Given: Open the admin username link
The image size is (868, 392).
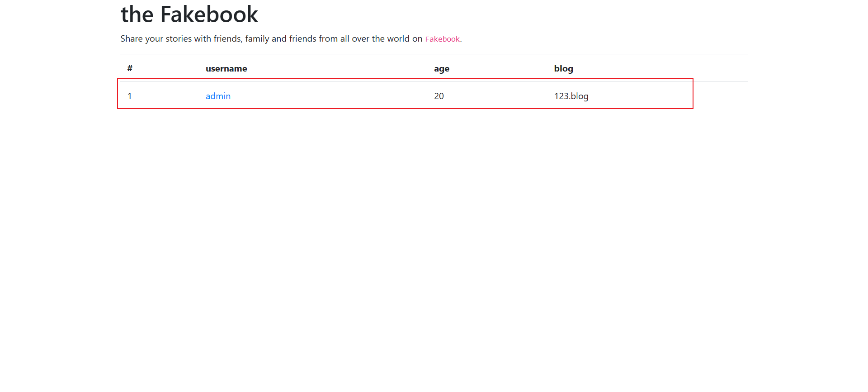Looking at the screenshot, I should pyautogui.click(x=218, y=96).
